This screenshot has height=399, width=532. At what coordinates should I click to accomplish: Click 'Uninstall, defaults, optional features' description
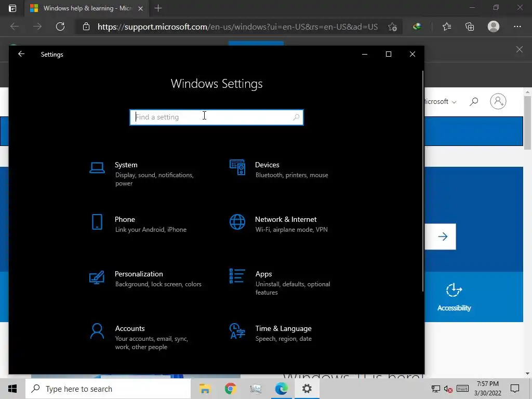293,288
